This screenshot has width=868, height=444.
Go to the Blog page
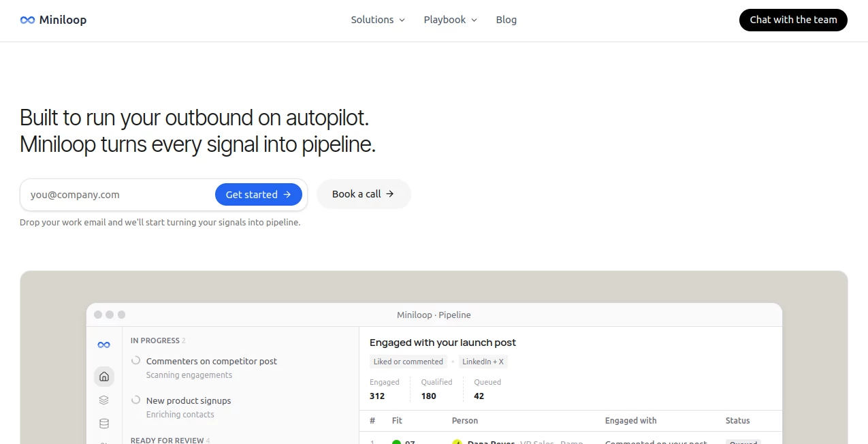pyautogui.click(x=506, y=20)
